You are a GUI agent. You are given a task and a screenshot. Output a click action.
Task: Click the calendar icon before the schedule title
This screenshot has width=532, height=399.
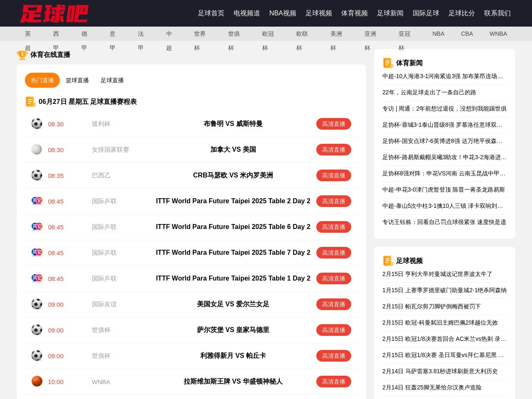point(30,101)
